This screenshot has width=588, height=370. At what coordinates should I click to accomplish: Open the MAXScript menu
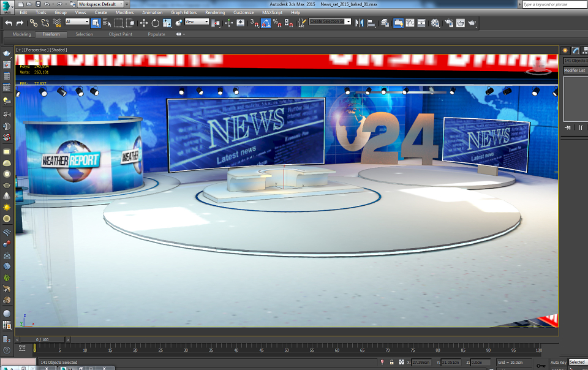272,12
